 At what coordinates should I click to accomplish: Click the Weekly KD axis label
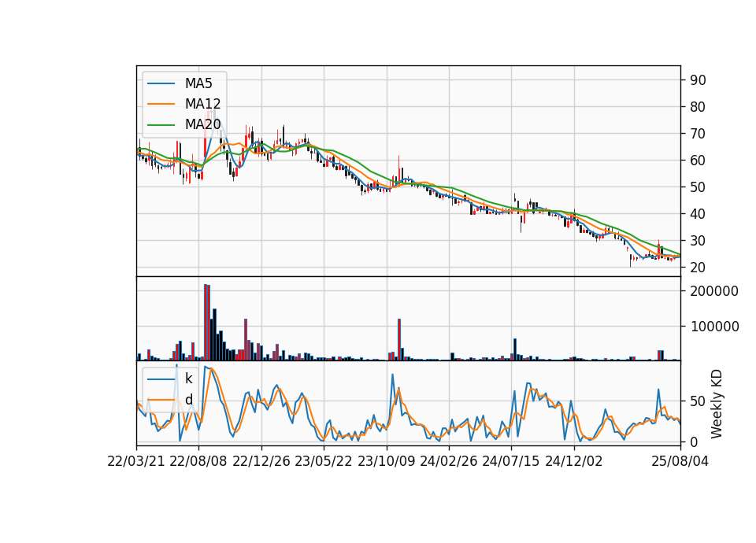(x=717, y=404)
